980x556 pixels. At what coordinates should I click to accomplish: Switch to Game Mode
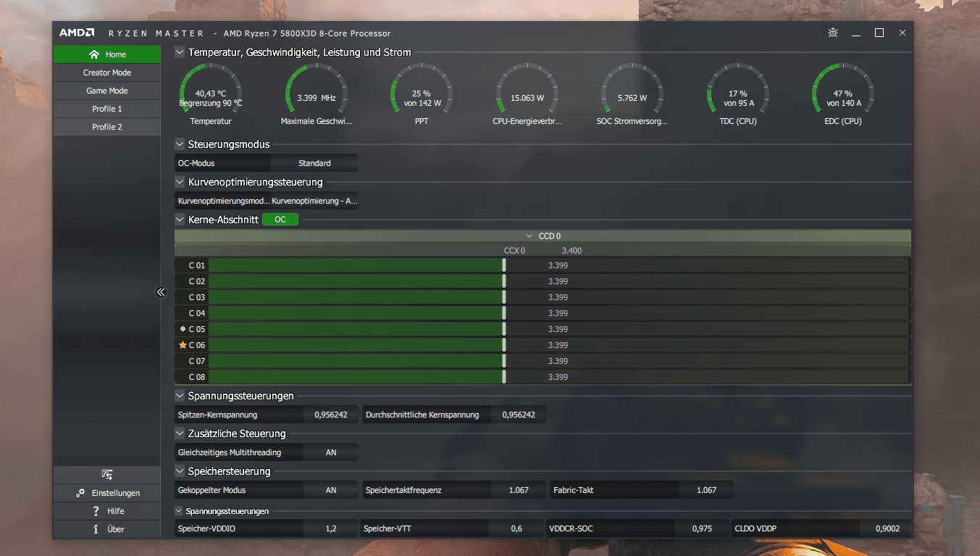point(107,91)
